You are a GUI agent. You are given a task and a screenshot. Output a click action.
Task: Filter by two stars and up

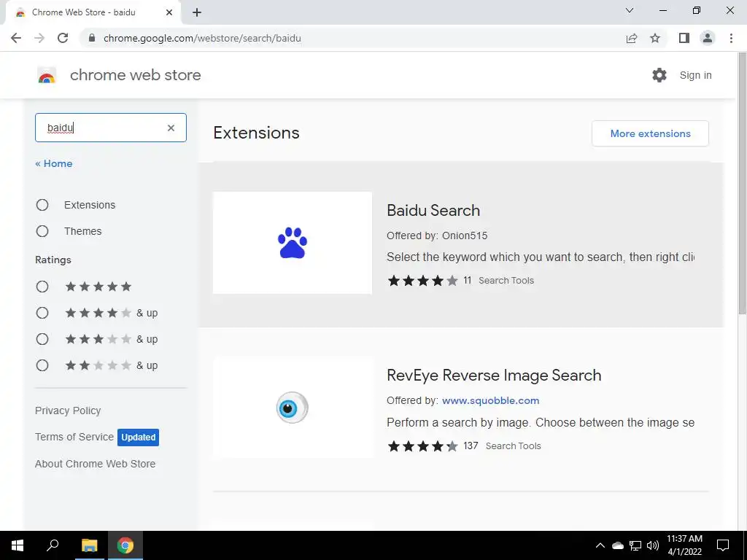click(42, 365)
